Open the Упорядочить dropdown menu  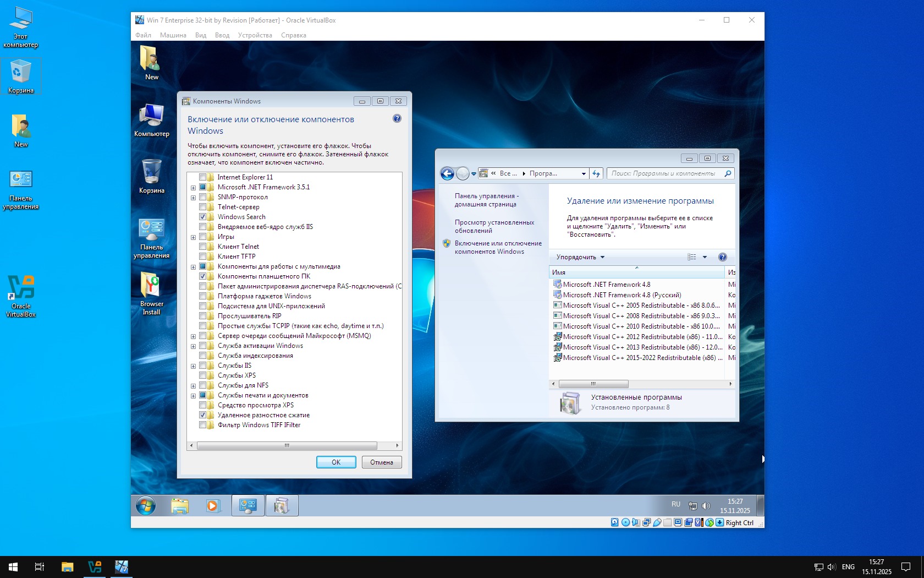tap(580, 257)
